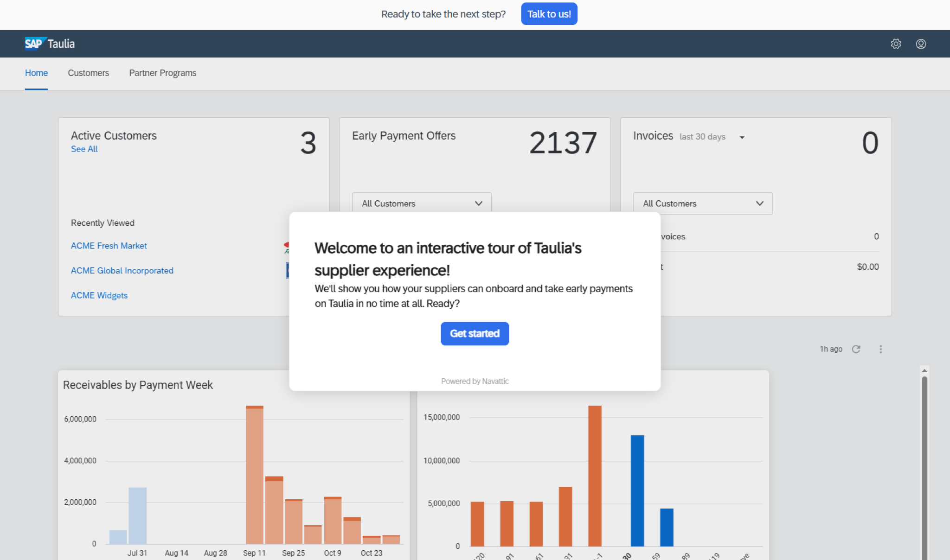Activate the Home navigation highlight
The width and height of the screenshot is (950, 560).
point(36,73)
